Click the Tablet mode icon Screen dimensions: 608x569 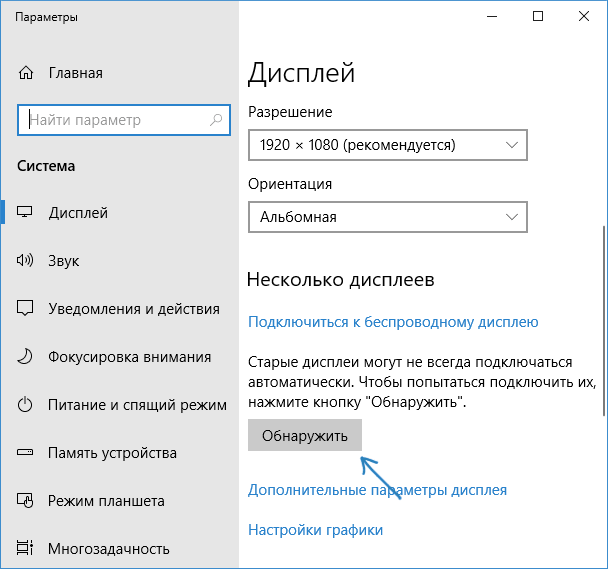point(25,500)
